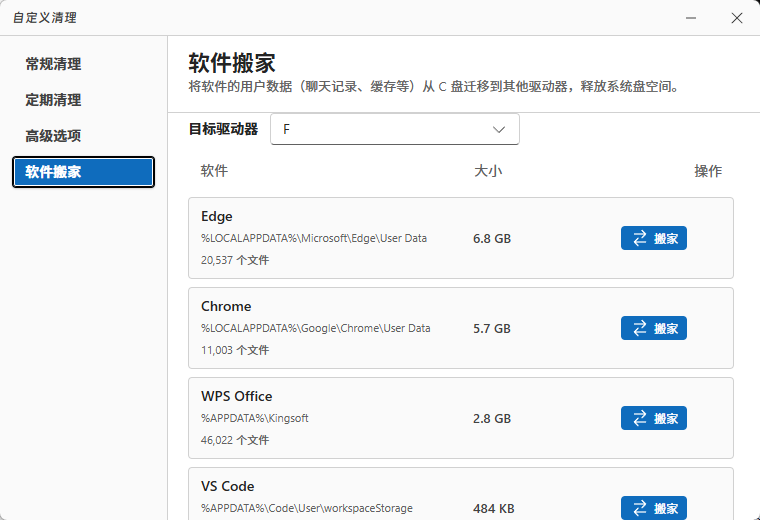Viewport: 760px width, 520px height.
Task: Click the 搬家 button for Chrome
Action: coord(653,328)
